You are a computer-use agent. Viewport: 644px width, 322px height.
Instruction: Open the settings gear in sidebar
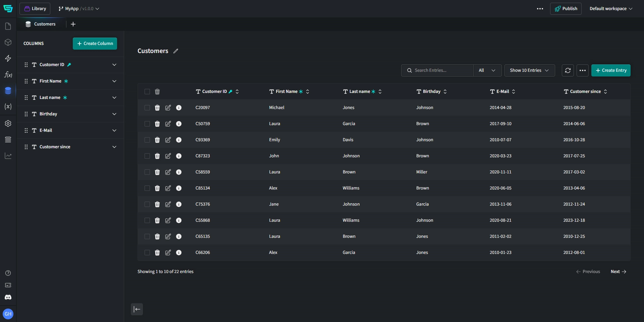(8, 123)
